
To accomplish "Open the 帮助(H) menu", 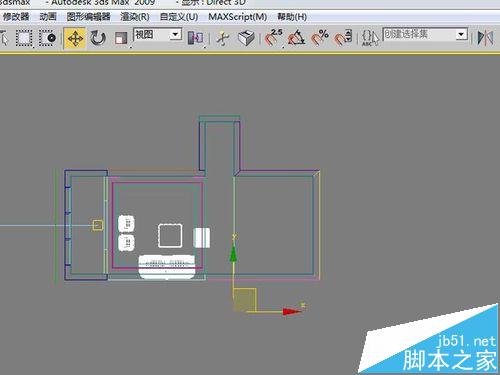I will tap(292, 17).
